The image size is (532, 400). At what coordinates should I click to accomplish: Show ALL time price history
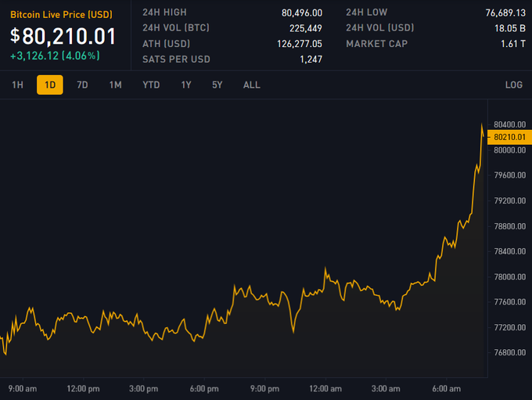tap(252, 85)
